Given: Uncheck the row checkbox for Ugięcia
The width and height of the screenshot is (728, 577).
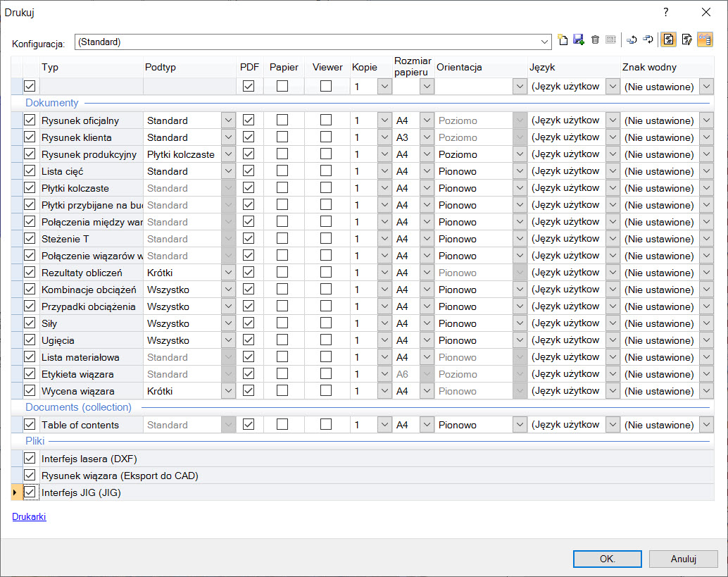Looking at the screenshot, I should pyautogui.click(x=30, y=340).
